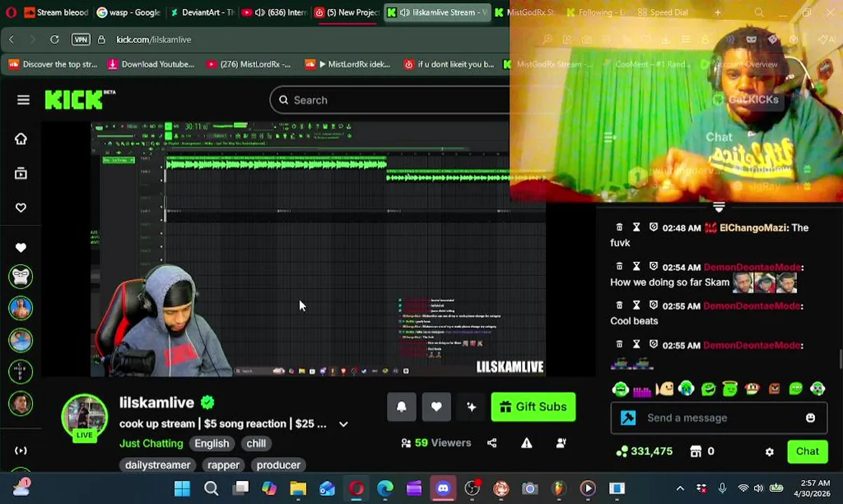Open the chat settings gear
The image size is (843, 504).
(x=769, y=451)
